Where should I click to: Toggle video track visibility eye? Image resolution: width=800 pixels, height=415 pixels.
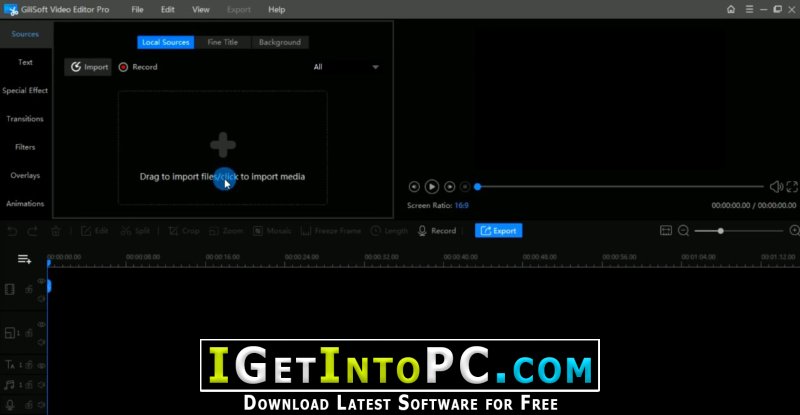[41, 281]
